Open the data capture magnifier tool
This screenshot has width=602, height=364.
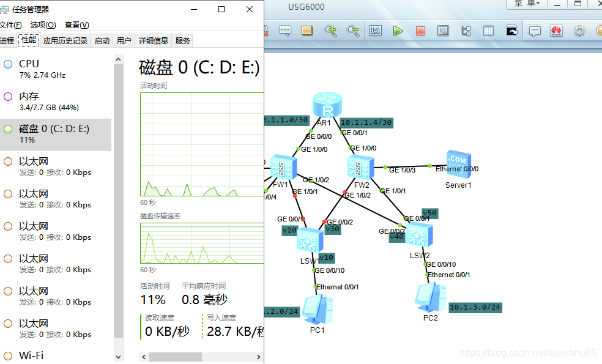[443, 31]
